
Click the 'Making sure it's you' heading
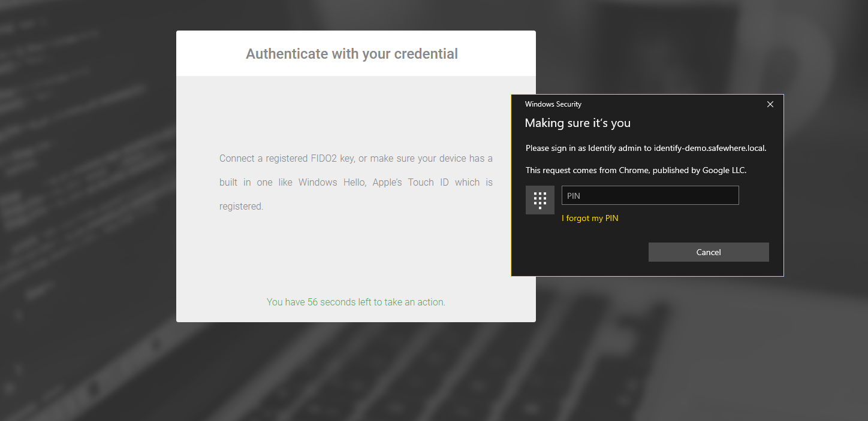tap(577, 123)
